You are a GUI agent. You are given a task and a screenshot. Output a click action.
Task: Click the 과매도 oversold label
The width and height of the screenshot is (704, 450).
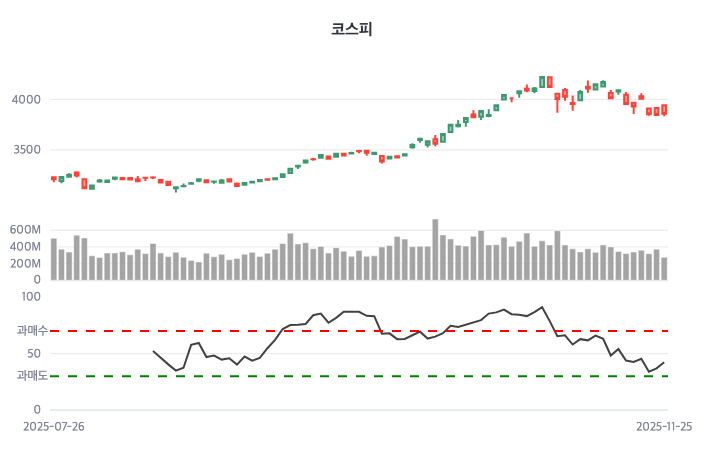(x=32, y=376)
